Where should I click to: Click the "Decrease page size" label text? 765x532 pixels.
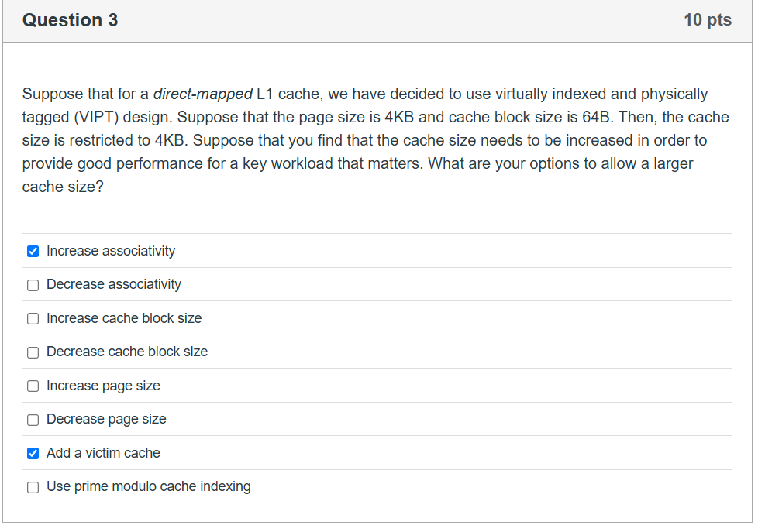click(x=106, y=419)
